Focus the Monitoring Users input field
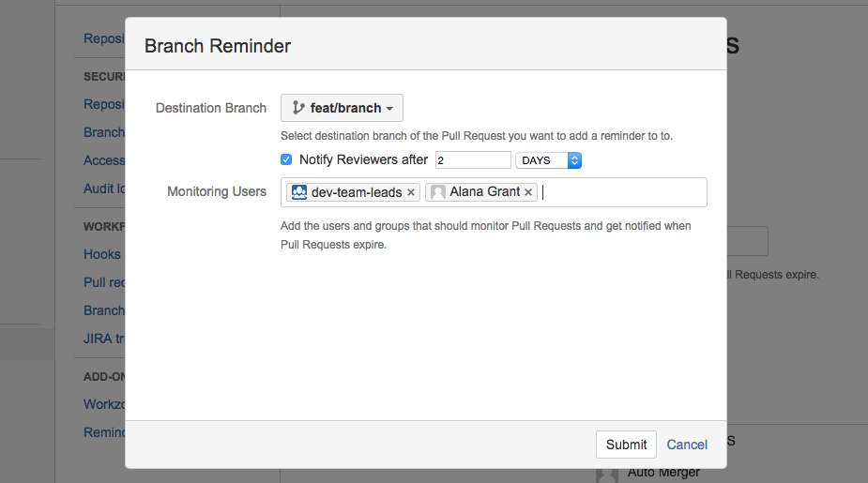Viewport: 868px width, 483px height. [619, 192]
